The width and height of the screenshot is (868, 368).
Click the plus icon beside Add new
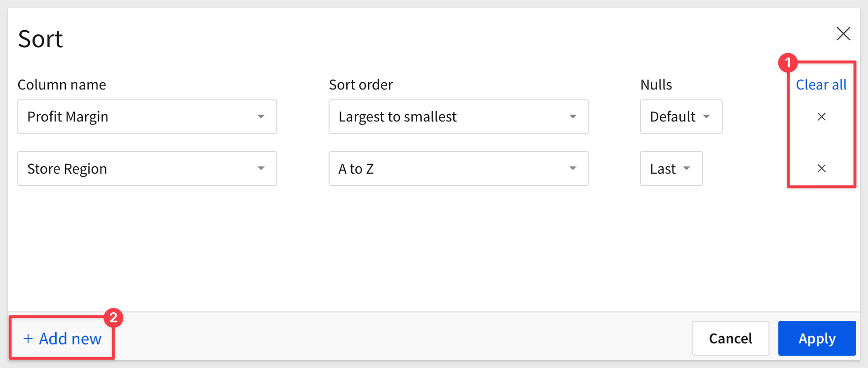click(x=28, y=338)
